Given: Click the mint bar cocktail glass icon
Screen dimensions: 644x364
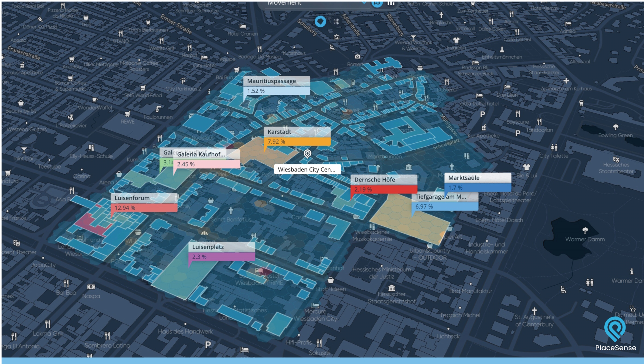Looking at the screenshot, I should pos(24,150).
